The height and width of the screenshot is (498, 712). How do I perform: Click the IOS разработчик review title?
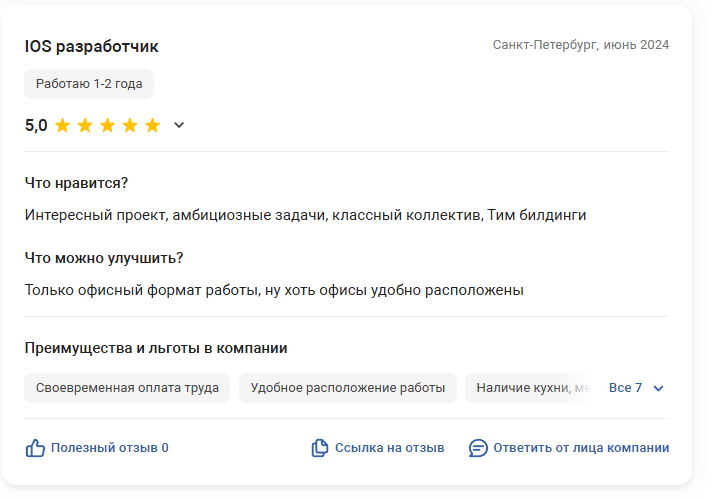click(x=92, y=46)
